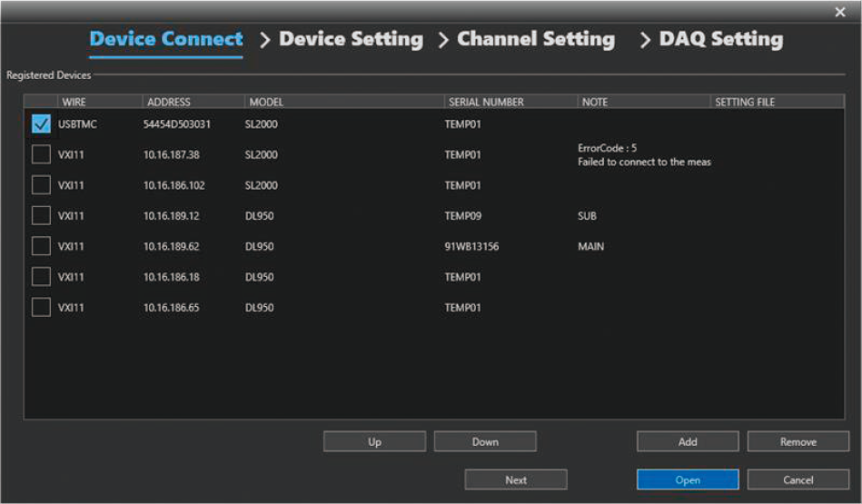Screen dimensions: 862x504
Task: Check the box for device 10.16.186.18
Action: tap(41, 277)
